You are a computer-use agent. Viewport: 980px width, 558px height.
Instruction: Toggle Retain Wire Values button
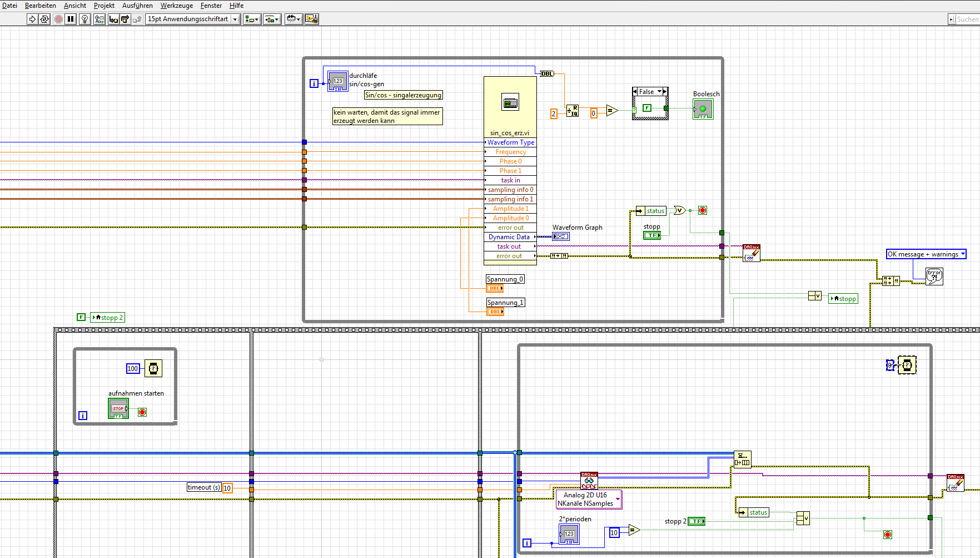tap(100, 19)
